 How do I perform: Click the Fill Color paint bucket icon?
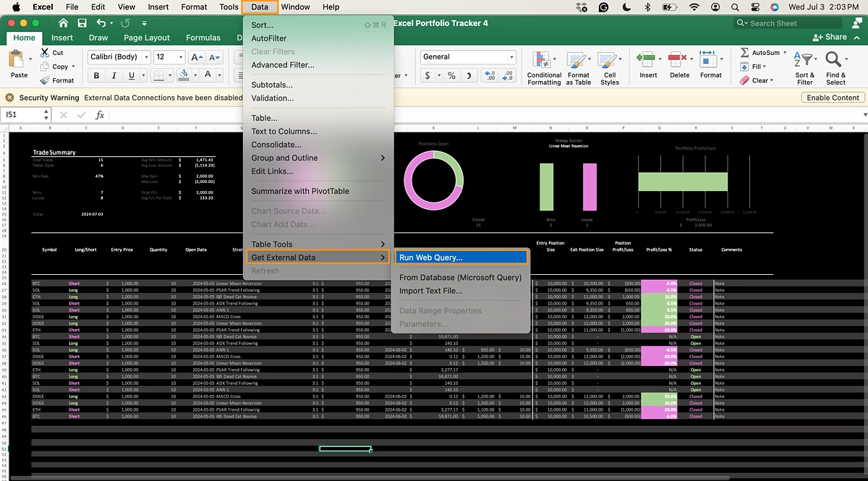184,75
